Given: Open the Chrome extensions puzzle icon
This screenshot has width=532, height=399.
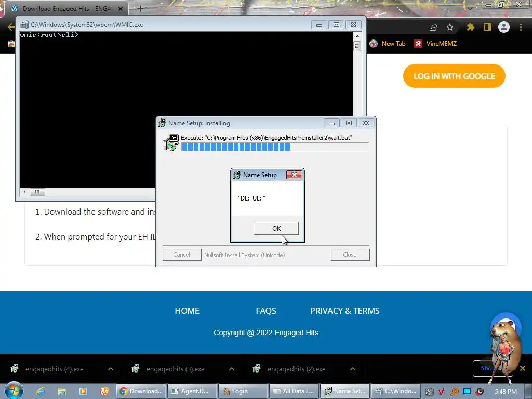Looking at the screenshot, I should click(470, 27).
